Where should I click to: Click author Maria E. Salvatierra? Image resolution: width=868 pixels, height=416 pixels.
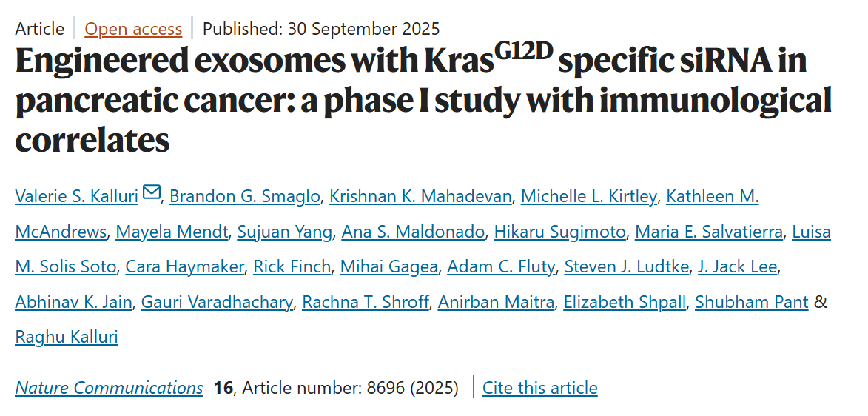pyautogui.click(x=709, y=232)
